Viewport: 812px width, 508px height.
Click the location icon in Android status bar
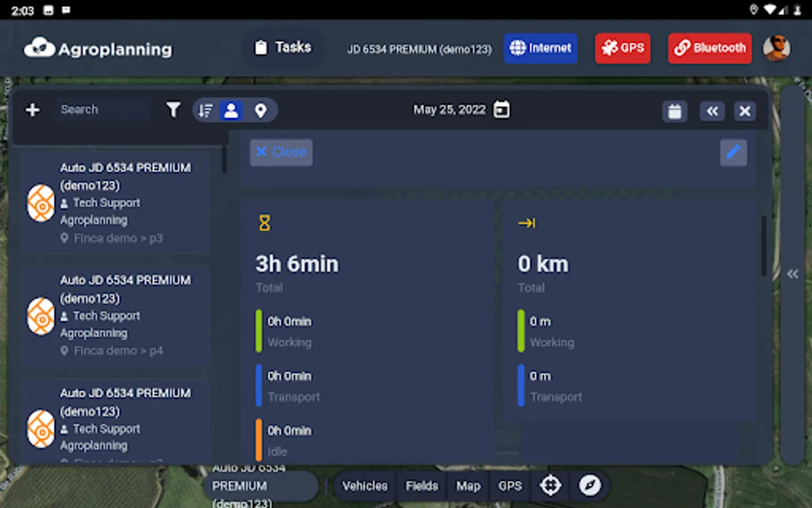coord(754,10)
